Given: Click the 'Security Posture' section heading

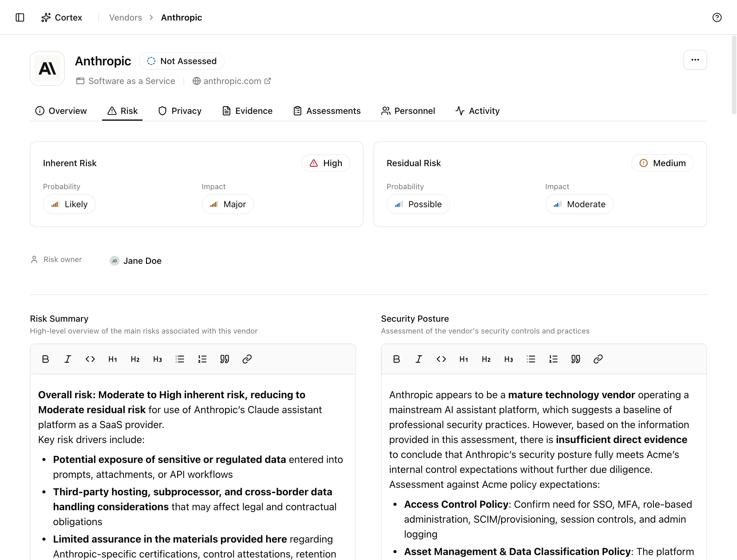Looking at the screenshot, I should coord(415,319).
